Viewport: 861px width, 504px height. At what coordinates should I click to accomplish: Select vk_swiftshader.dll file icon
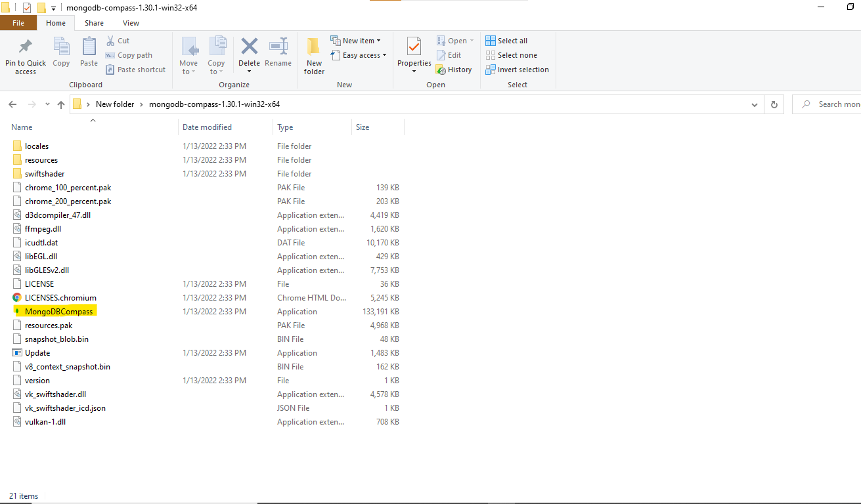pyautogui.click(x=17, y=394)
